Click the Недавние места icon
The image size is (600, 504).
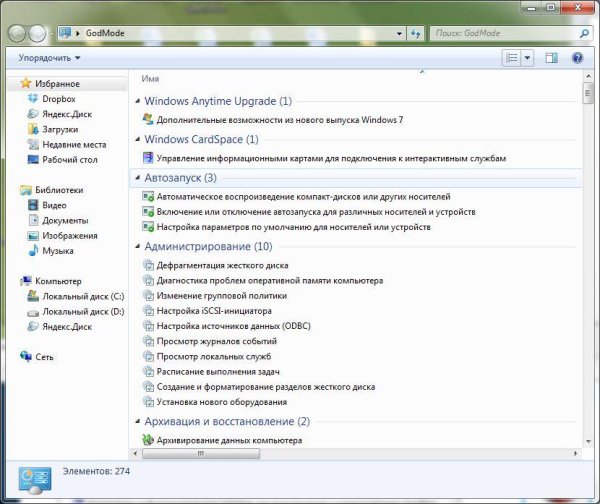(x=33, y=144)
